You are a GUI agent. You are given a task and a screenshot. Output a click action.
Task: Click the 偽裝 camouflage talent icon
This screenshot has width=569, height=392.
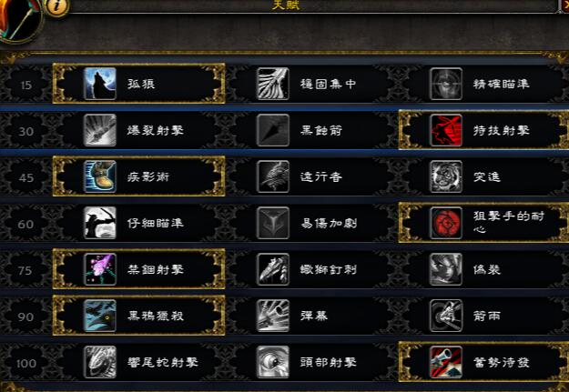(446, 269)
